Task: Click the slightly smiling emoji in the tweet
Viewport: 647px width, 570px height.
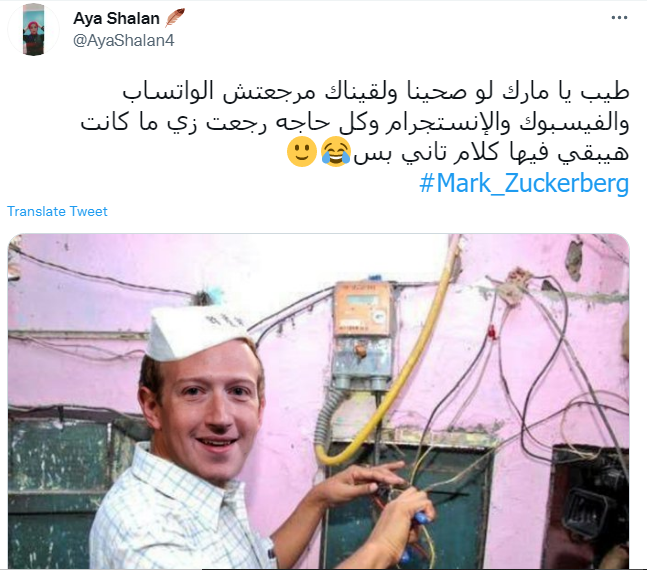Action: pos(302,151)
